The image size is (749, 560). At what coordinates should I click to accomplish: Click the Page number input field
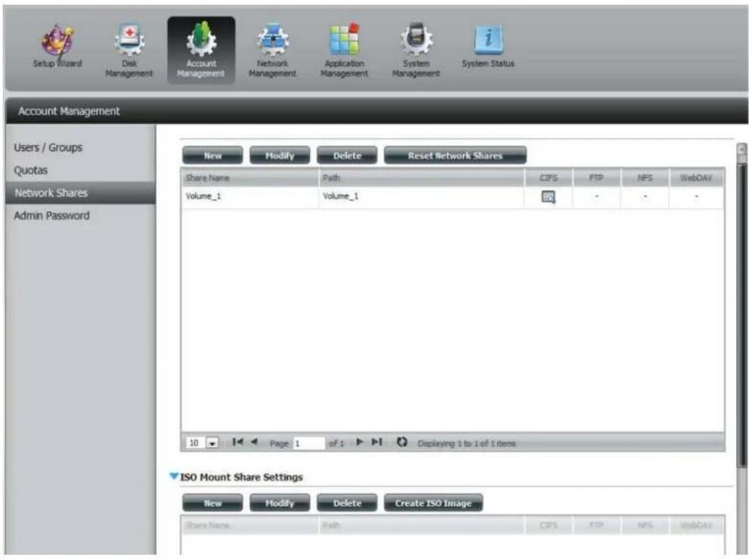point(309,443)
